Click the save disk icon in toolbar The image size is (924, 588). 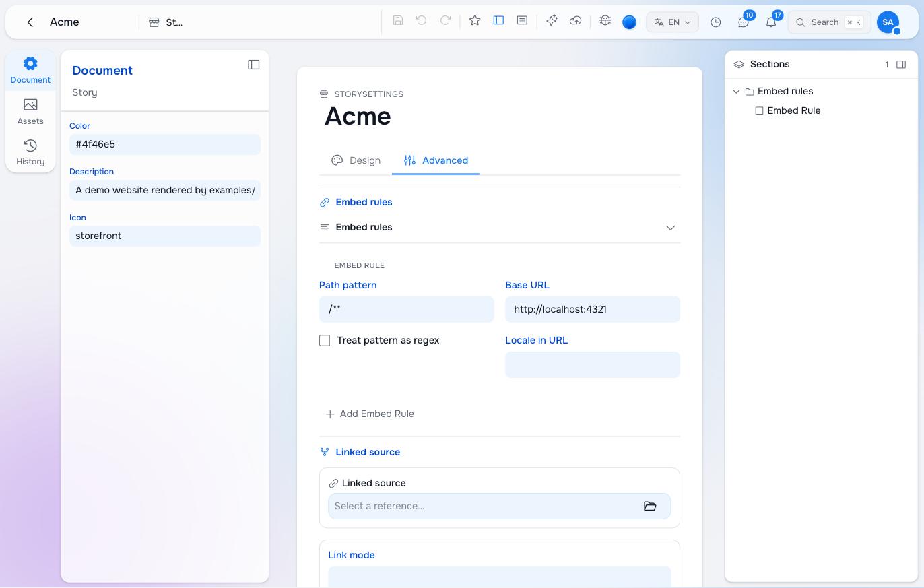click(398, 21)
